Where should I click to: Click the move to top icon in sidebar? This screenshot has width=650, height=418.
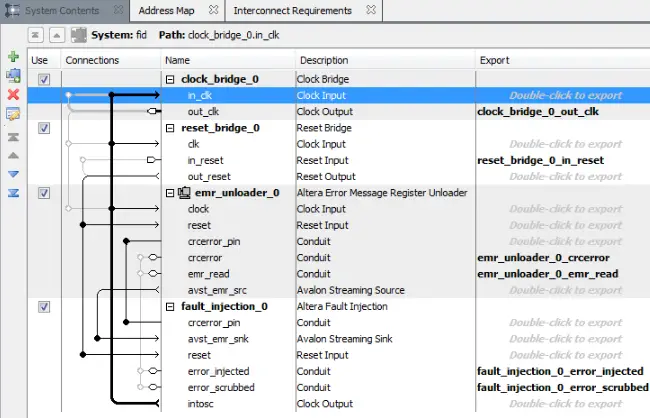click(13, 137)
